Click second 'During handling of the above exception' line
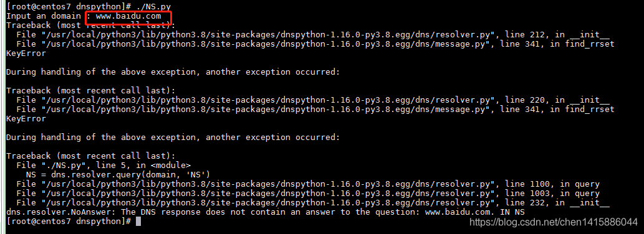 click(173, 138)
